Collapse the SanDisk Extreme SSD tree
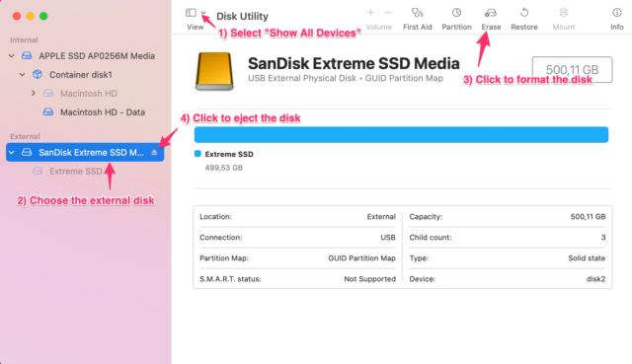 point(12,153)
